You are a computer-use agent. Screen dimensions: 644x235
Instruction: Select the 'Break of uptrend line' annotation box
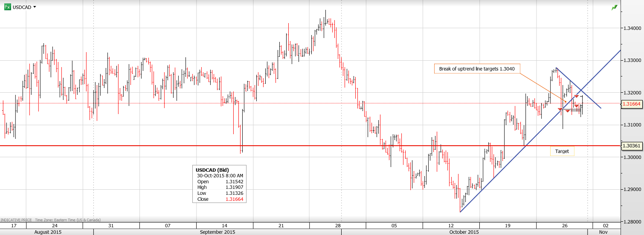[477, 69]
